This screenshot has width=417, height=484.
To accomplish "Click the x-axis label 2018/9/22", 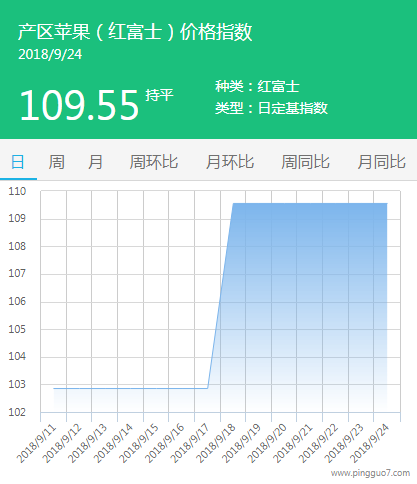I will click(318, 443).
